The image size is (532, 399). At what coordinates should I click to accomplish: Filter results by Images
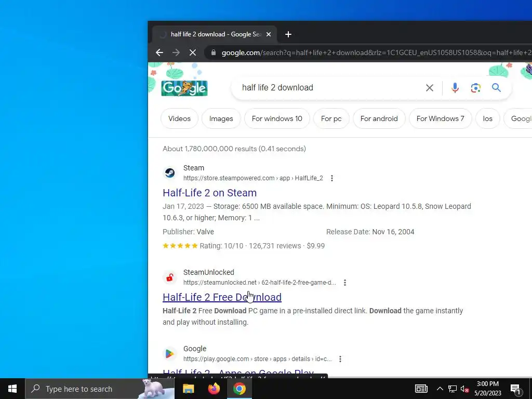tap(221, 119)
